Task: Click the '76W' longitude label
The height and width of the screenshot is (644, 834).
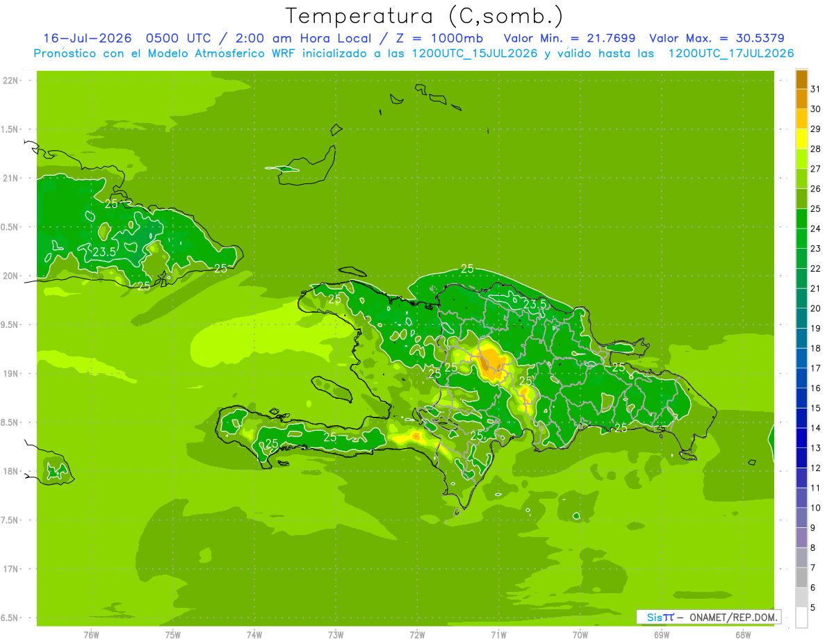Action: tap(91, 634)
